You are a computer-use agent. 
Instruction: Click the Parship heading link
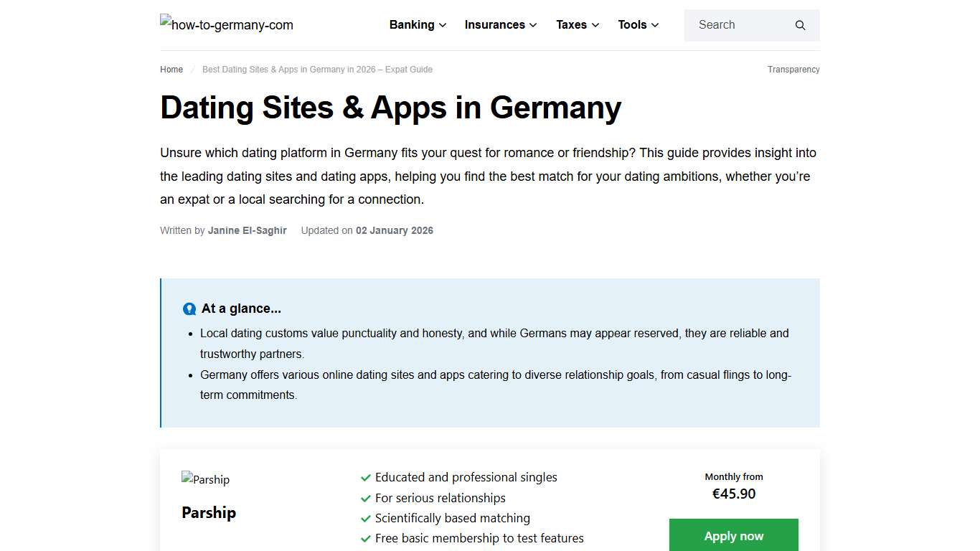click(209, 512)
